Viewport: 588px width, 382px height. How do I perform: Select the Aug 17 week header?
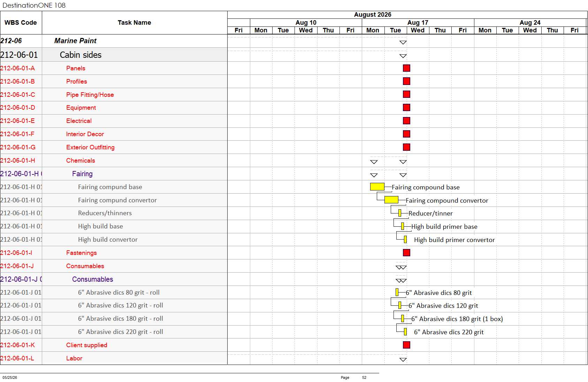click(418, 23)
